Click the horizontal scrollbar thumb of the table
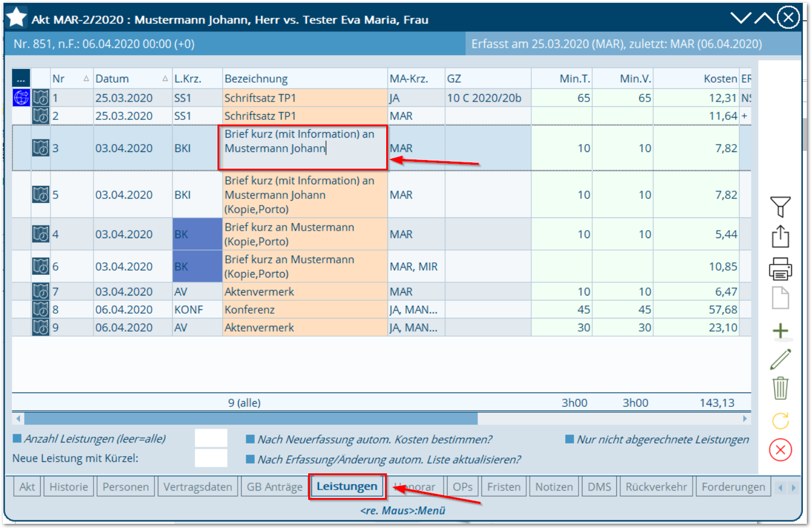 pos(251,419)
